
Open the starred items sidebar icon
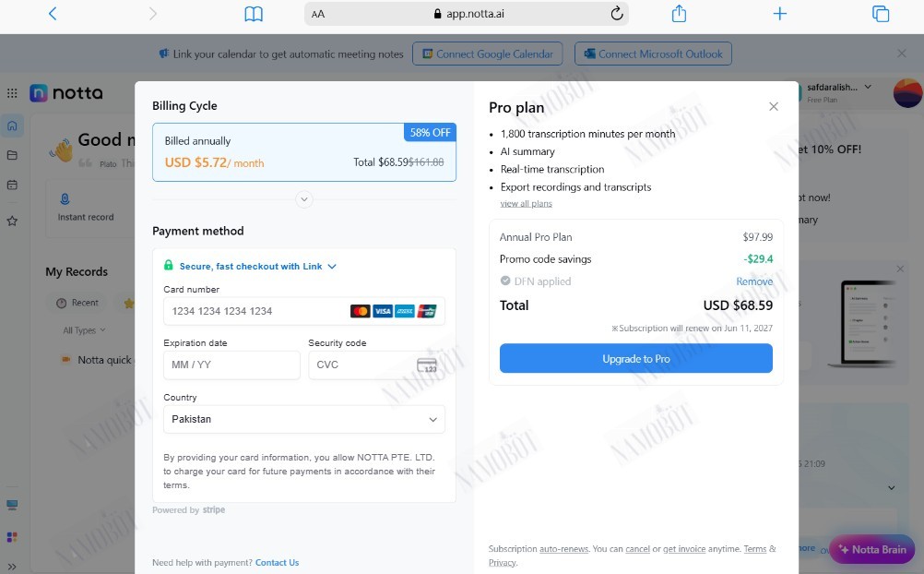pyautogui.click(x=12, y=221)
